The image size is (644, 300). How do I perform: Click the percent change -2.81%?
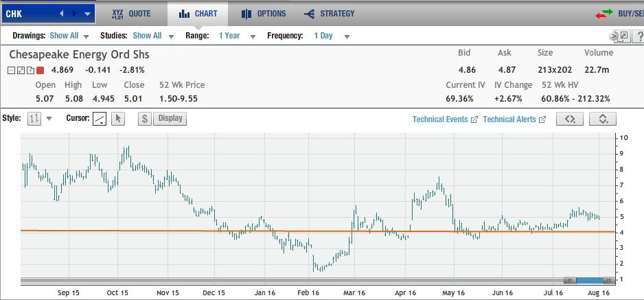(x=132, y=70)
